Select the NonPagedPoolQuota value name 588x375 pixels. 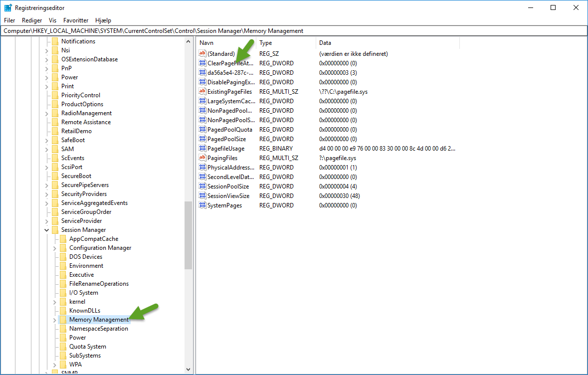[229, 111]
